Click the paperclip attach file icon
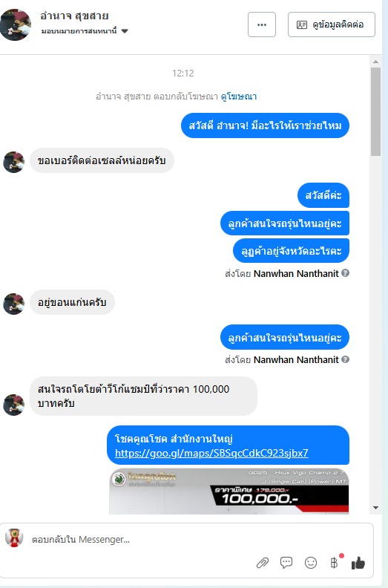The height and width of the screenshot is (588, 388). (x=263, y=563)
